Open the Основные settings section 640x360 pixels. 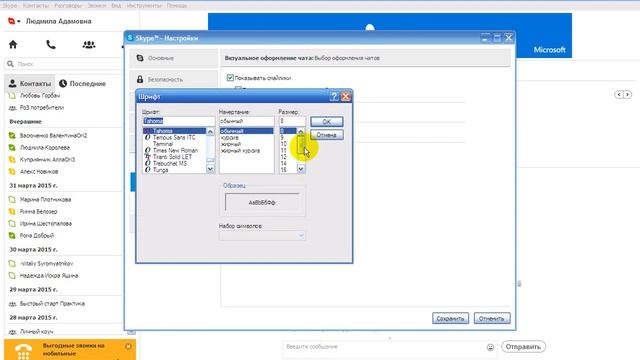pos(174,58)
